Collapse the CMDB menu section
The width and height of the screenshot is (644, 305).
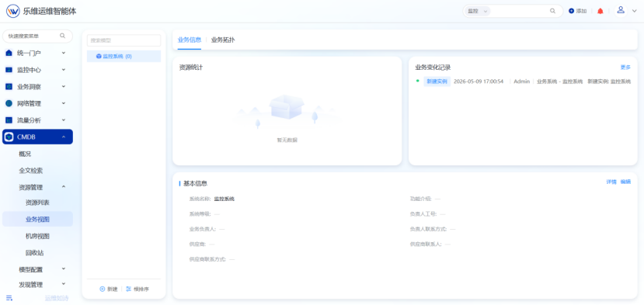coord(64,137)
